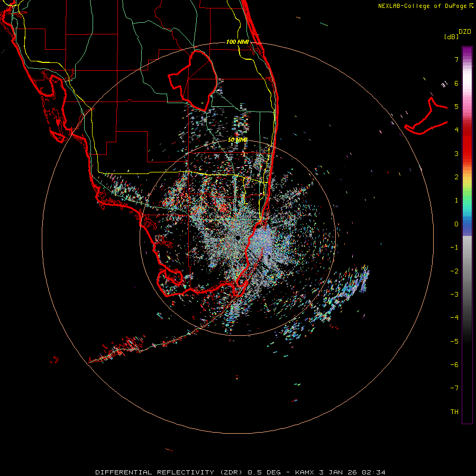
Task: Click the vertical ZDR color scale bar
Action: coord(467,235)
